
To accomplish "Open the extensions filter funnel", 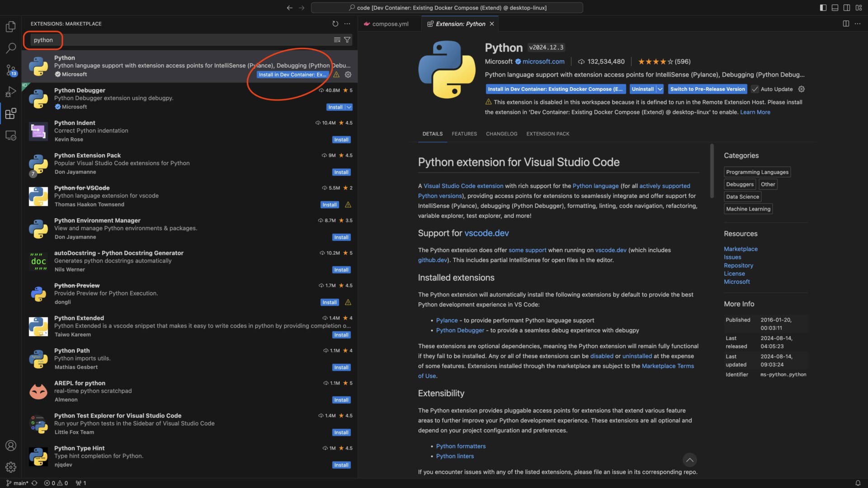I will click(347, 40).
